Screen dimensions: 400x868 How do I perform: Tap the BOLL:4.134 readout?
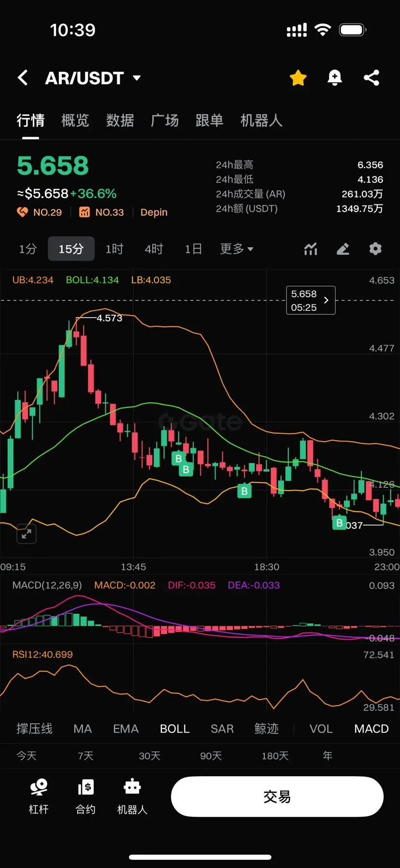click(x=92, y=280)
